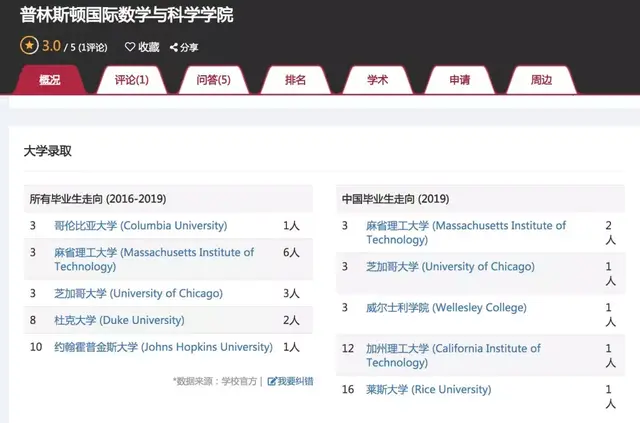Viewport: 640px width, 423px height.
Task: Click the gold star rating icon
Action: (x=29, y=46)
